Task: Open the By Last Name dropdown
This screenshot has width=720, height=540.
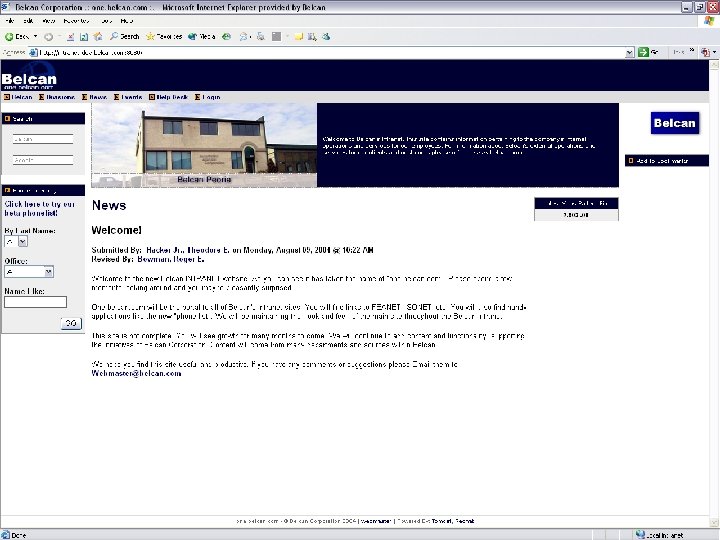Action: (x=16, y=242)
